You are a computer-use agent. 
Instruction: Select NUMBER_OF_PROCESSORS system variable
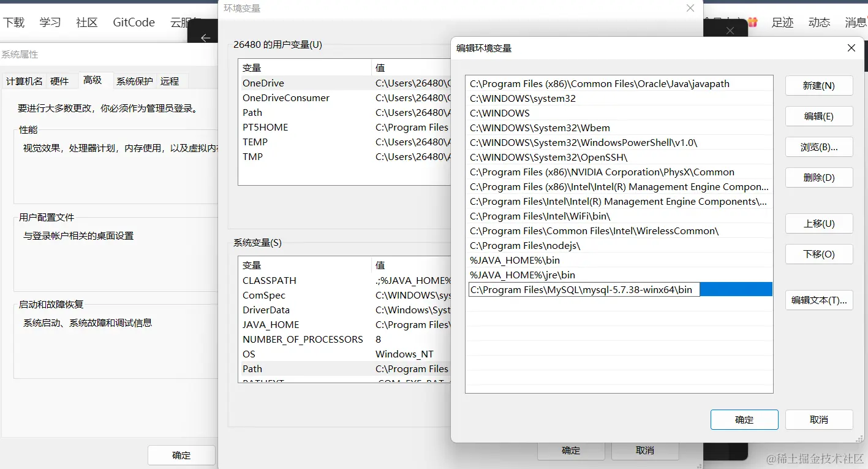pyautogui.click(x=345, y=340)
